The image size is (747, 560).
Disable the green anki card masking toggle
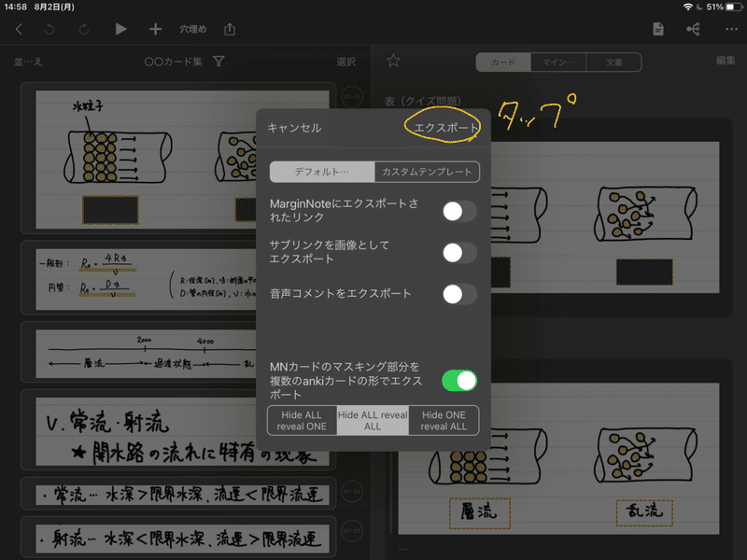click(x=460, y=381)
